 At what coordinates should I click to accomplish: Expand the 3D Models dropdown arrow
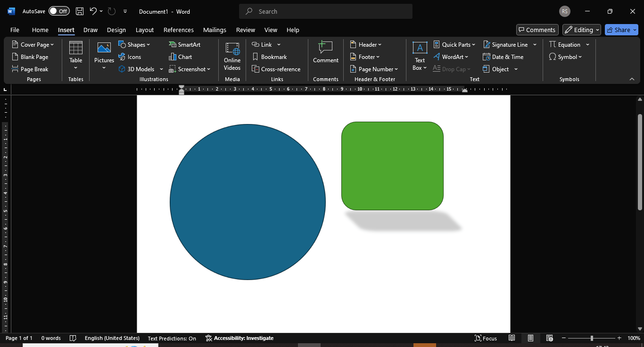161,69
